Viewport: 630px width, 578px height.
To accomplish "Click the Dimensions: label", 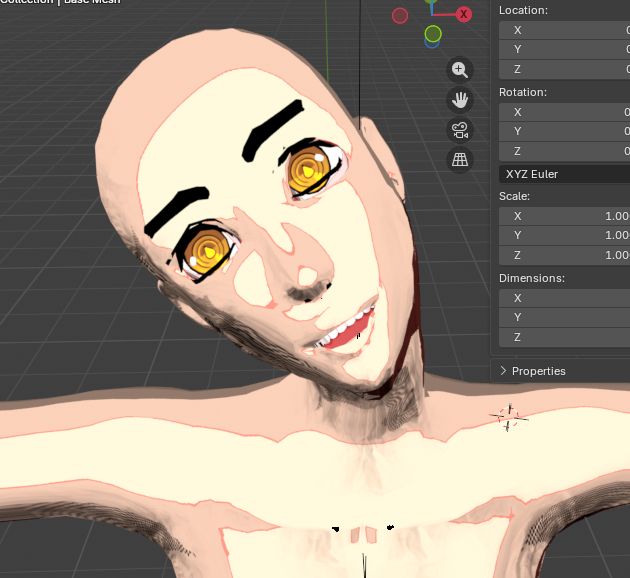I will [532, 278].
